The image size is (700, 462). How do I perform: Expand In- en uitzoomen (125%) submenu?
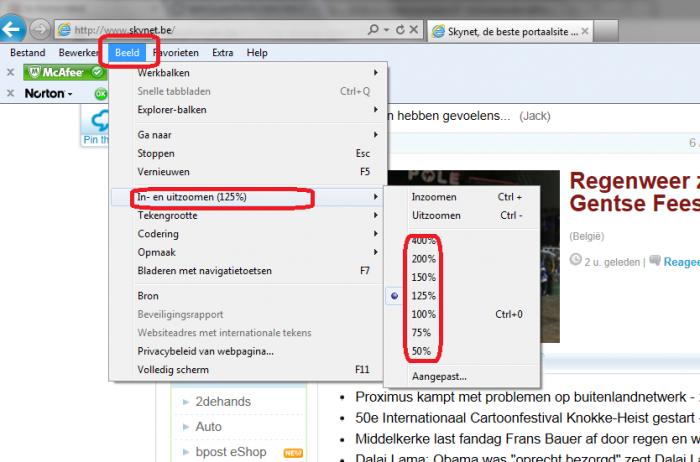(246, 197)
